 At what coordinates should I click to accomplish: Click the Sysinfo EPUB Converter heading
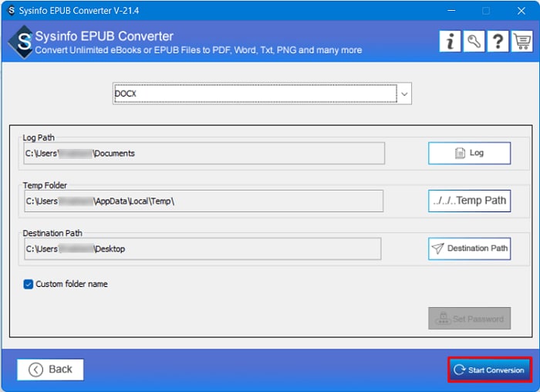point(104,36)
